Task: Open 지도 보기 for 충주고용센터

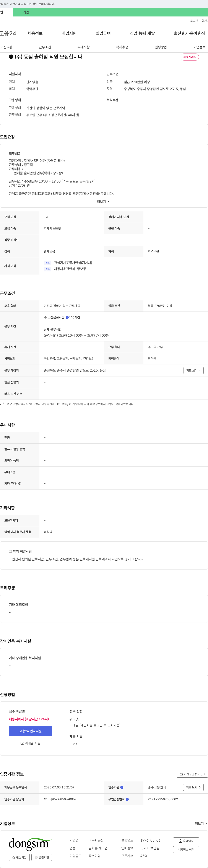Action: pos(193,788)
